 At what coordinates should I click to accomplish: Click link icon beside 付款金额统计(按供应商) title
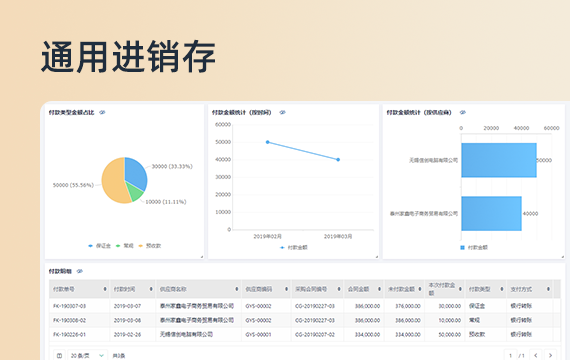462,112
